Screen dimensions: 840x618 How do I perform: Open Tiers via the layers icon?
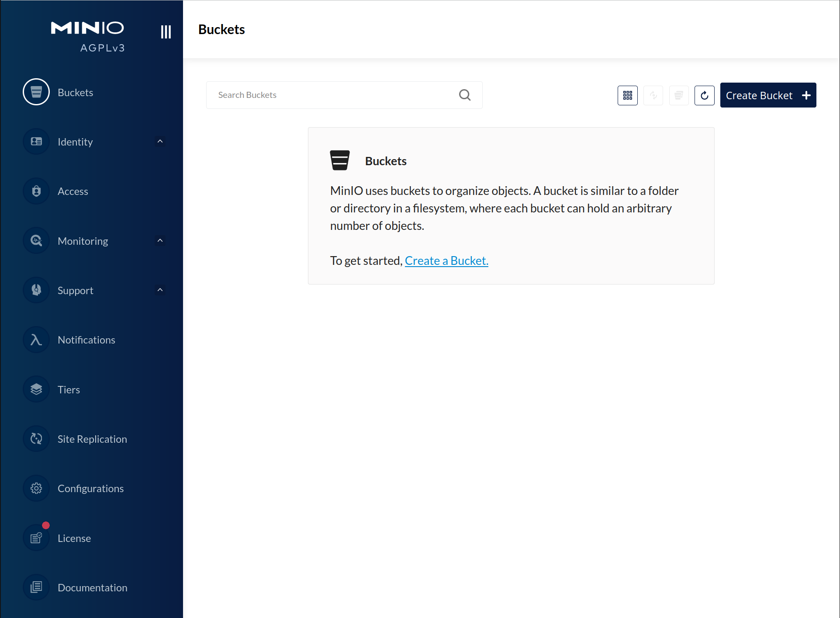pyautogui.click(x=36, y=389)
